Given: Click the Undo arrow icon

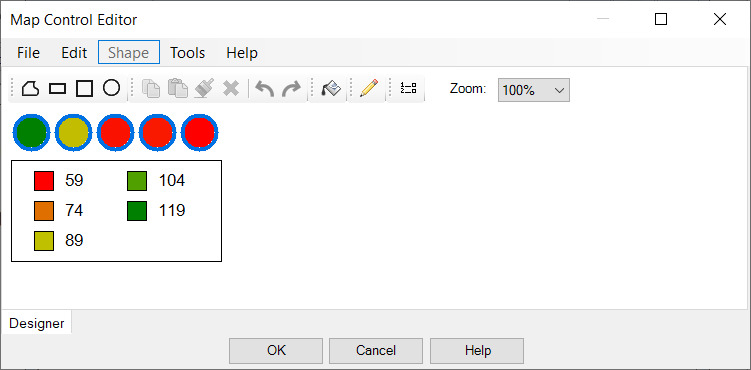Looking at the screenshot, I should click(264, 89).
